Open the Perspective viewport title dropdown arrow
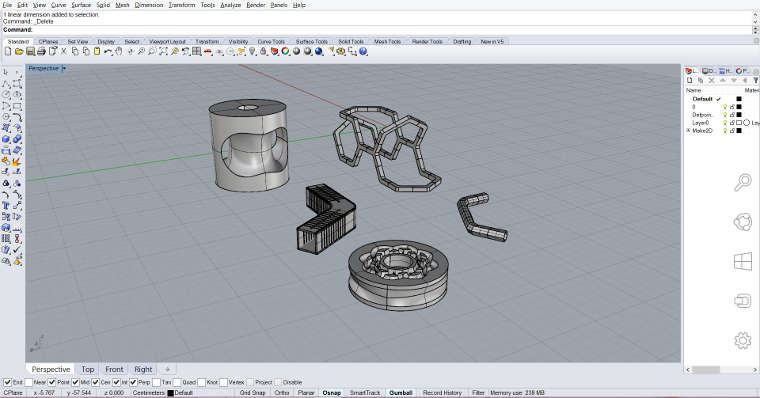 click(64, 68)
